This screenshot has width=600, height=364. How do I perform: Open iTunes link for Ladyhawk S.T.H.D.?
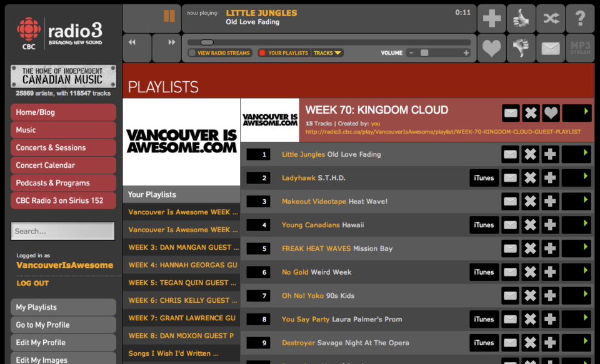(484, 178)
